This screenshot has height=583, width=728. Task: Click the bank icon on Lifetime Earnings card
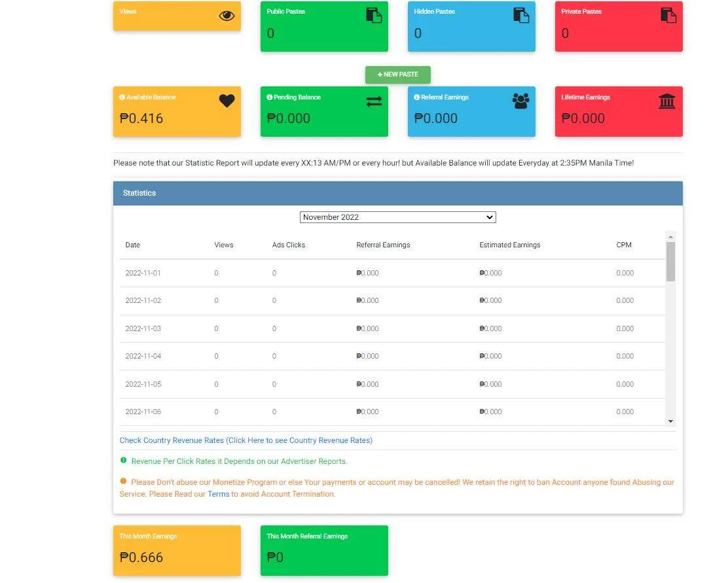[x=666, y=101]
